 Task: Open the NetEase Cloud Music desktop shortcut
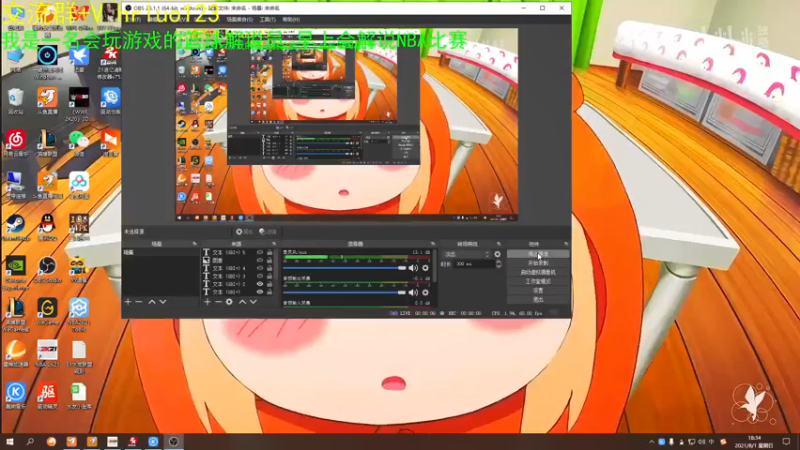pyautogui.click(x=15, y=143)
